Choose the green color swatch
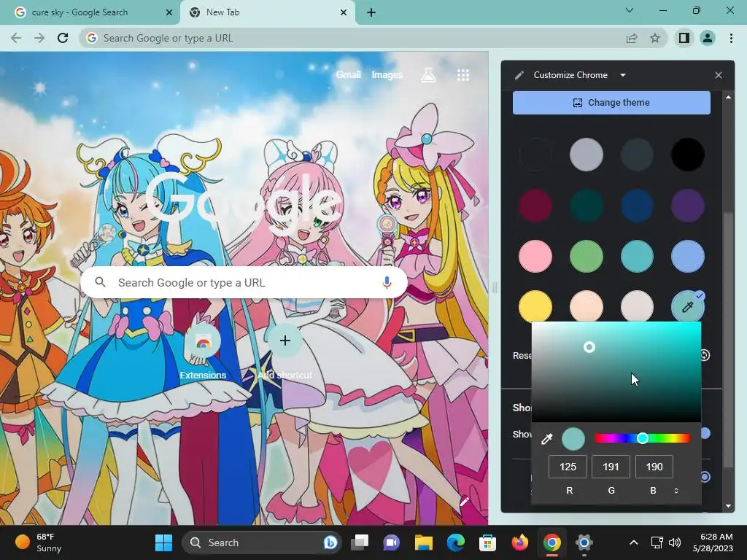747x560 pixels. click(x=586, y=256)
